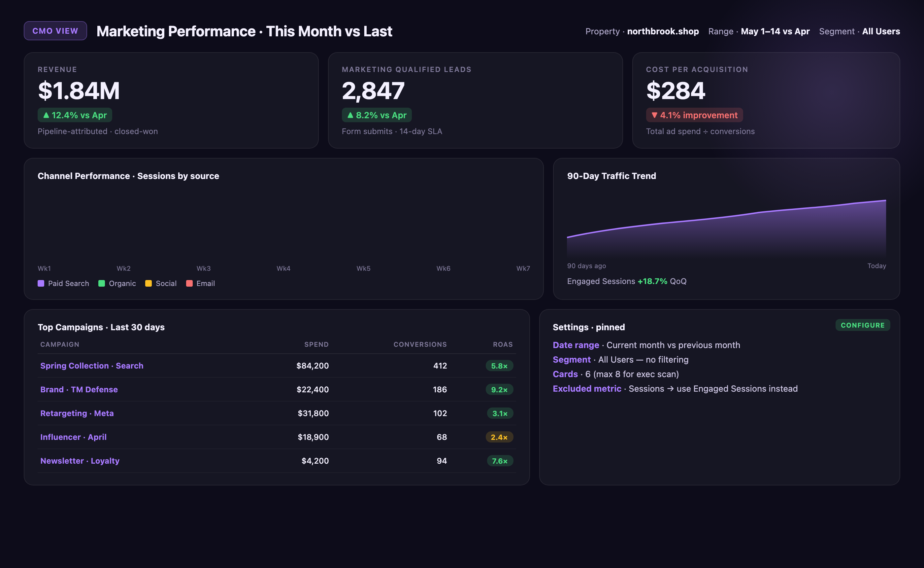This screenshot has height=568, width=924.
Task: Open the CONFIGURE settings button
Action: pos(862,325)
